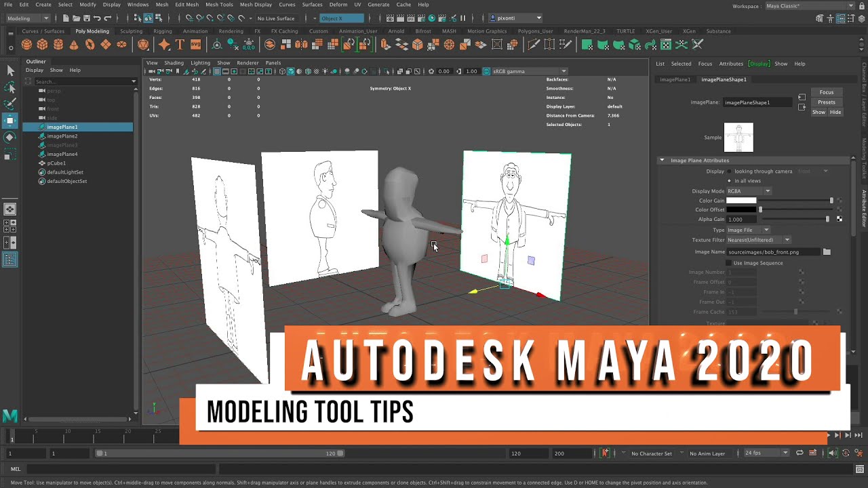868x488 pixels.
Task: Open the Mesh Tools menu
Action: click(x=219, y=5)
